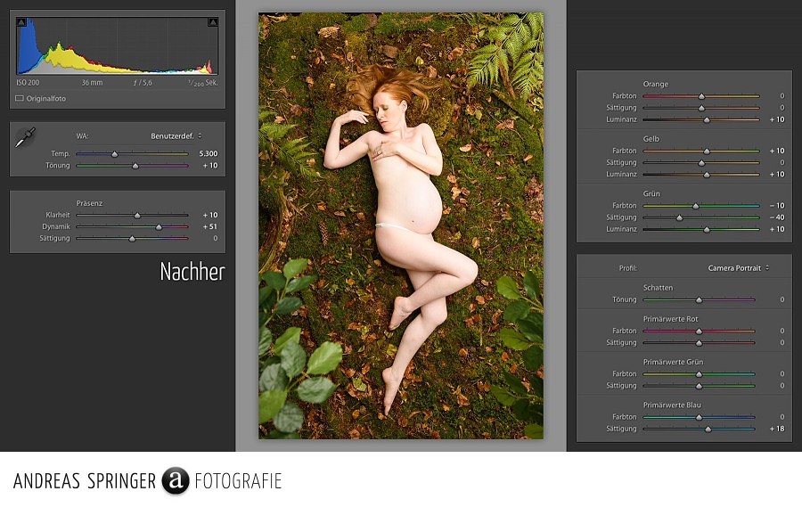
Task: Click the Originalfoto icon below histogram
Action: [20, 98]
